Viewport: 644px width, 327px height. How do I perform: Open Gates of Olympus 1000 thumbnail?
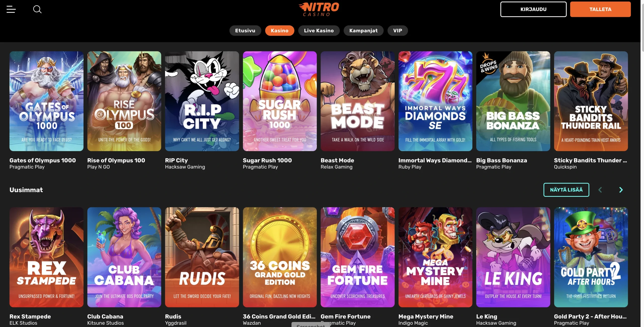click(x=47, y=101)
